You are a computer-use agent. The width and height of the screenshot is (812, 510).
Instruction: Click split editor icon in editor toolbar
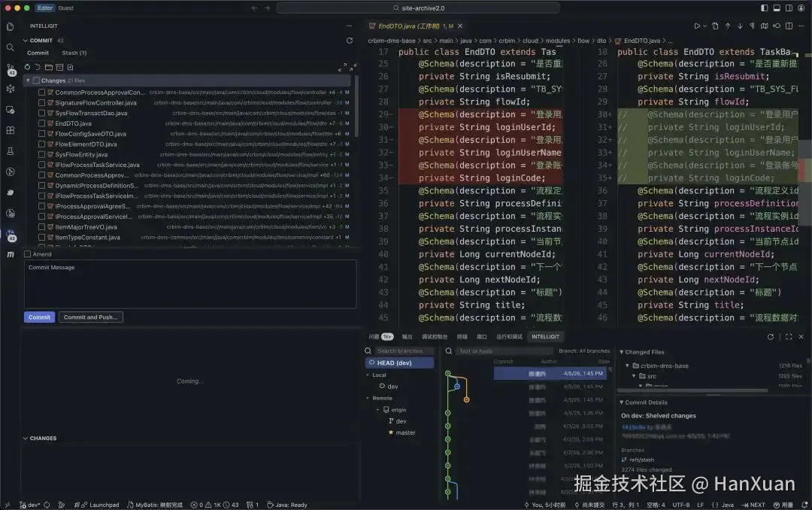789,26
